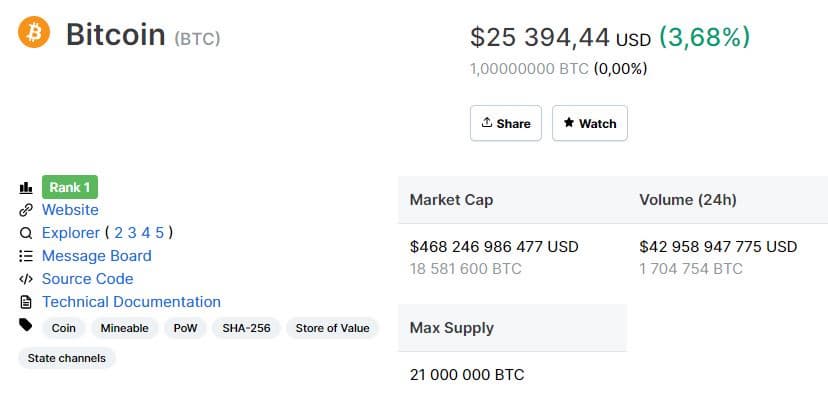Click the document icon beside Technical Documentation

26,302
